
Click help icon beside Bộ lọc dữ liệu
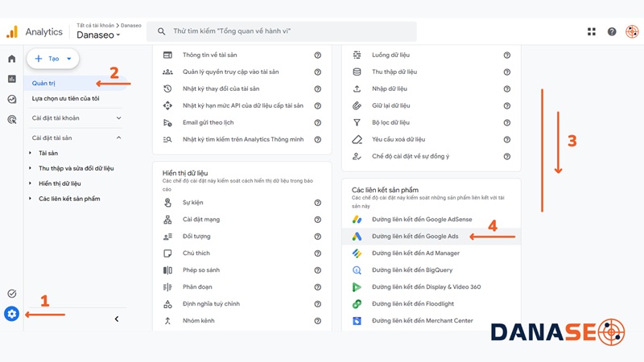click(x=507, y=123)
